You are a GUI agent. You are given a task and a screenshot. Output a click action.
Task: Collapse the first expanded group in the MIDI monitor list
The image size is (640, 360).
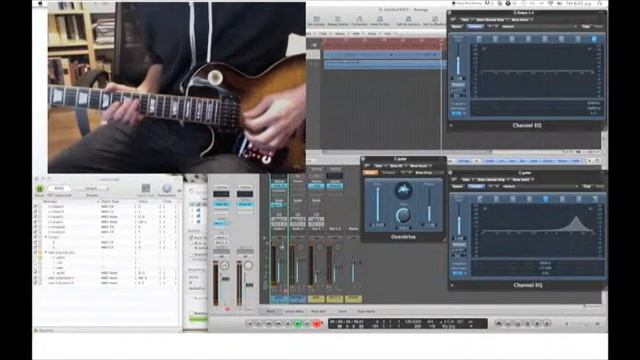[x=45, y=237]
